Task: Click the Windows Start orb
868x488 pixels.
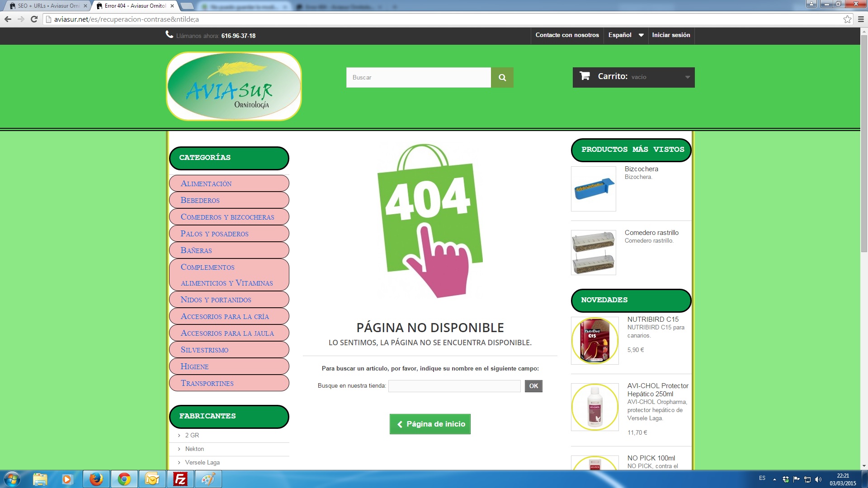Action: 12,479
